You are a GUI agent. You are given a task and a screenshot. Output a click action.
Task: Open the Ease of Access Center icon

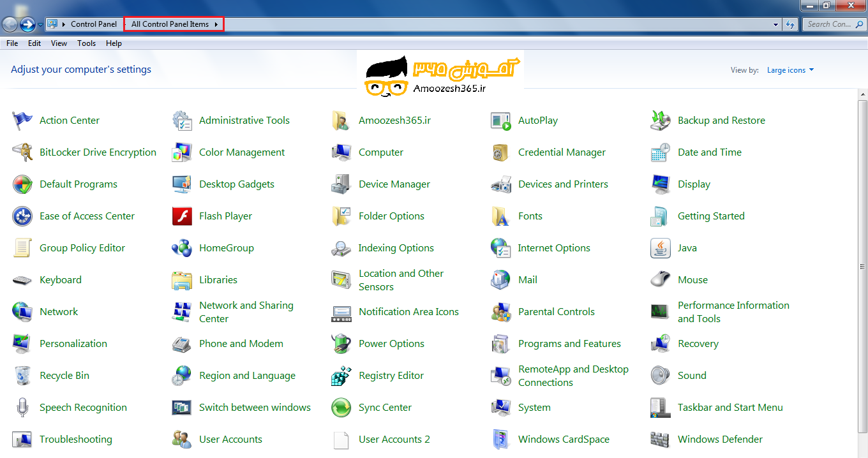(22, 216)
